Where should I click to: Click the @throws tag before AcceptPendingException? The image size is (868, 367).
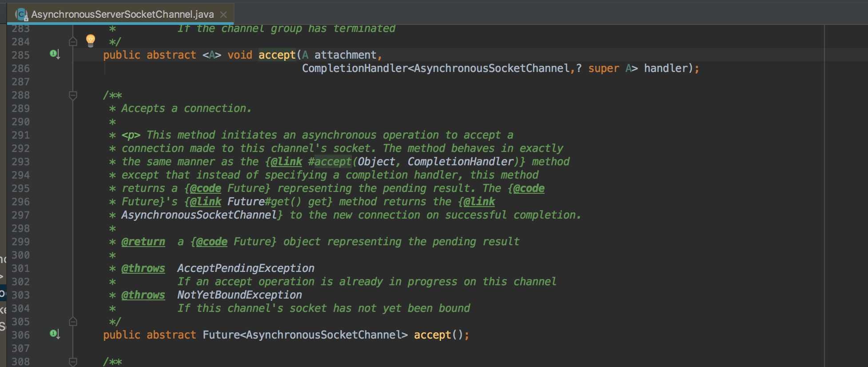(143, 268)
